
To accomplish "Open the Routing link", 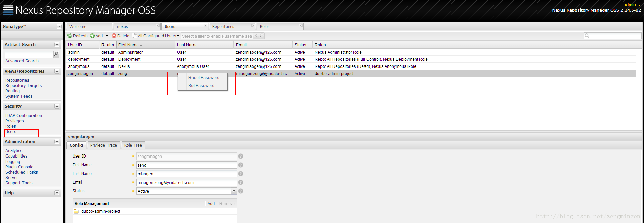I will [12, 91].
